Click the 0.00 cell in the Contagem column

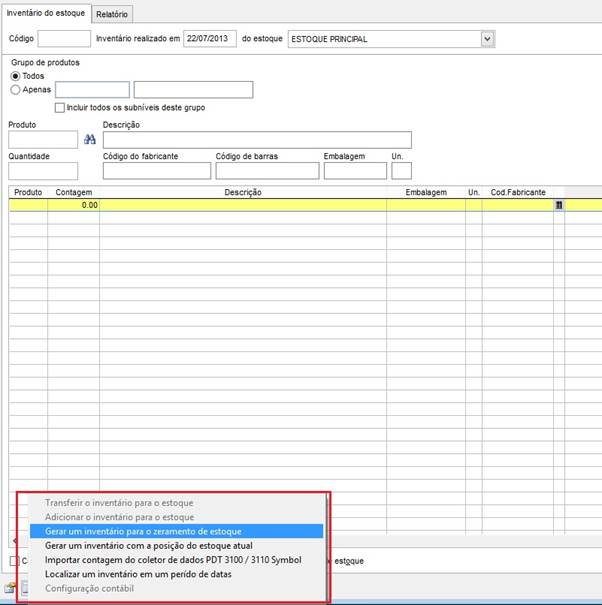click(74, 205)
